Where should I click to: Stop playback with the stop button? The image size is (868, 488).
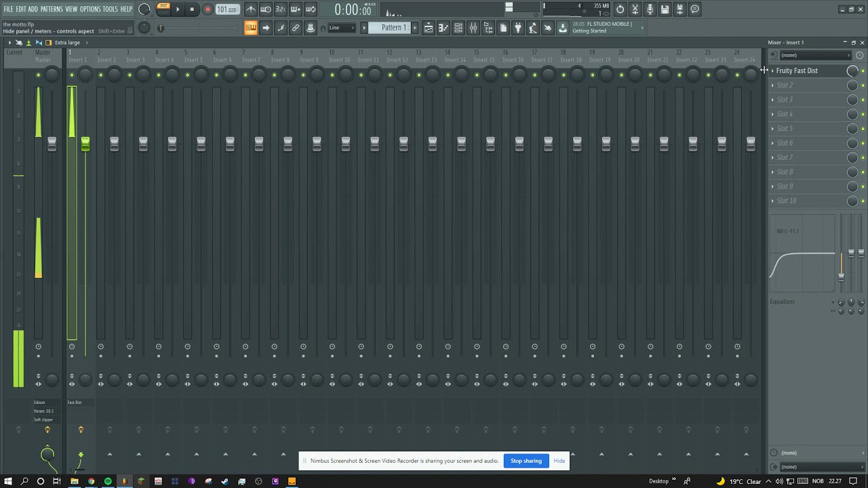[x=193, y=9]
